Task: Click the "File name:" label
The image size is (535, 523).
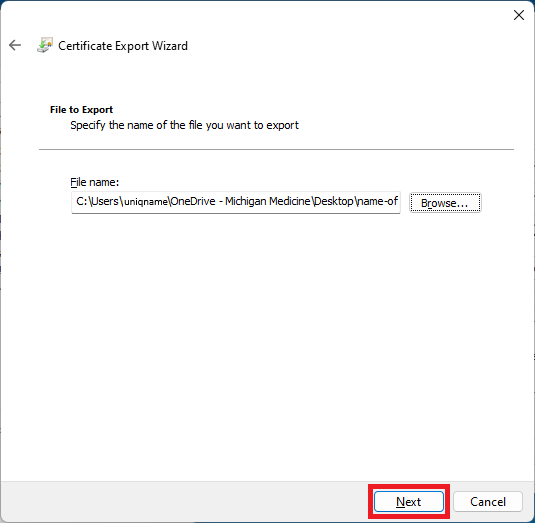Action: 95,182
